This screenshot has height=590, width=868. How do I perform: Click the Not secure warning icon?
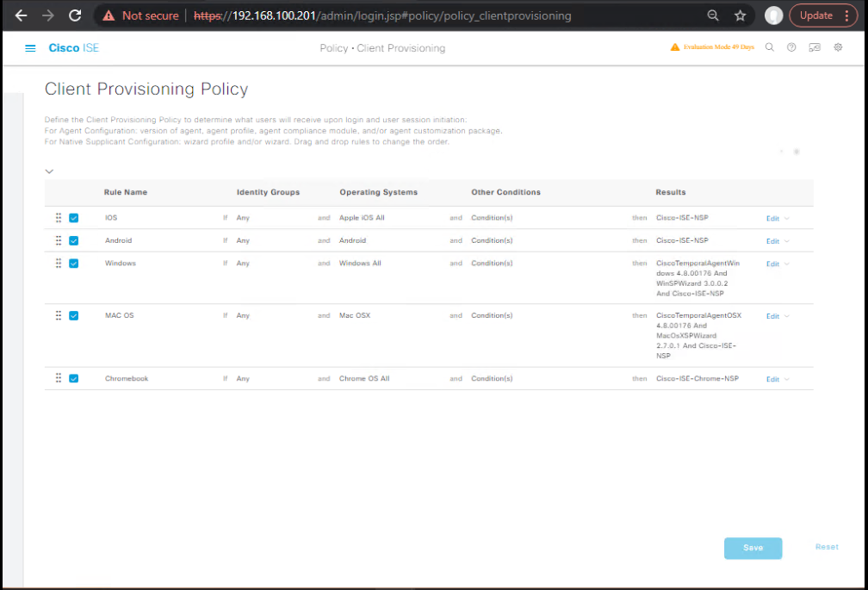pos(109,16)
